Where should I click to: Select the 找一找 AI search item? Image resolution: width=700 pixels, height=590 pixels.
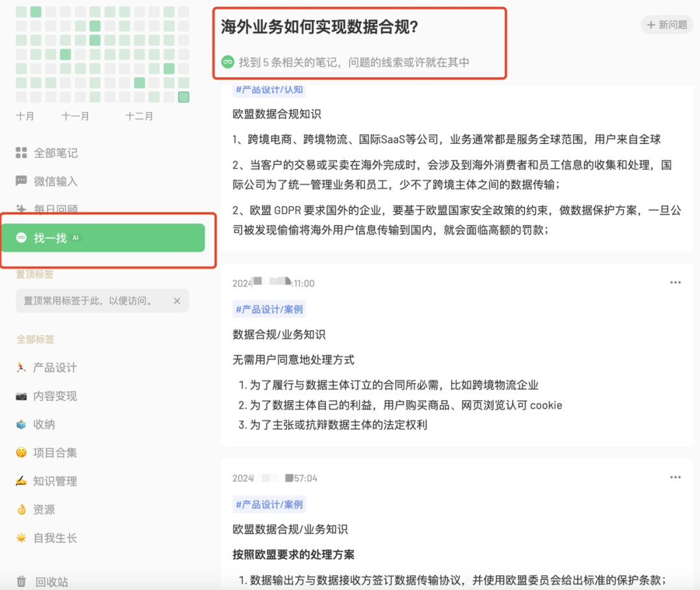[103, 237]
